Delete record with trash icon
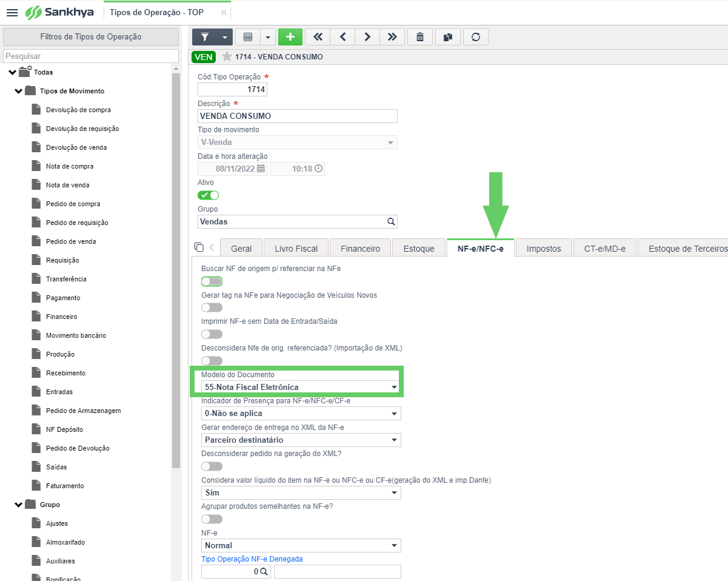Viewport: 728px width, 581px height. 420,37
